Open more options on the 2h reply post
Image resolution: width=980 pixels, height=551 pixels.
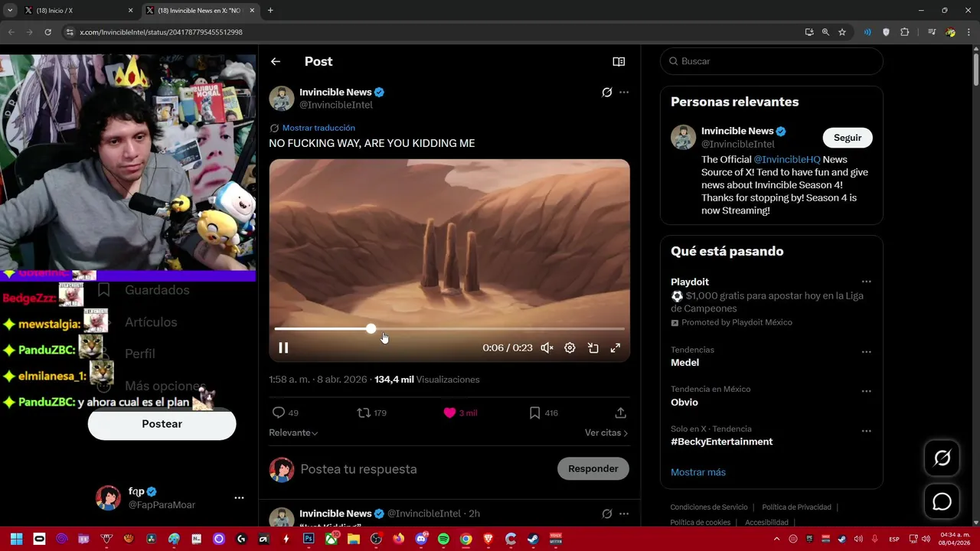point(624,514)
